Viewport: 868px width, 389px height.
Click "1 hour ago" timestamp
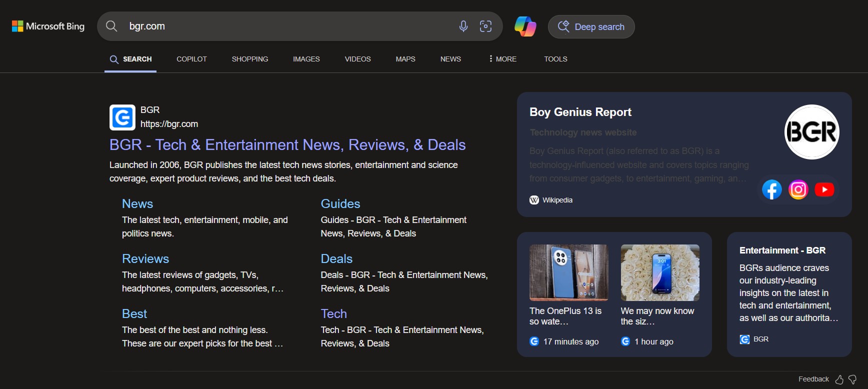(x=654, y=341)
